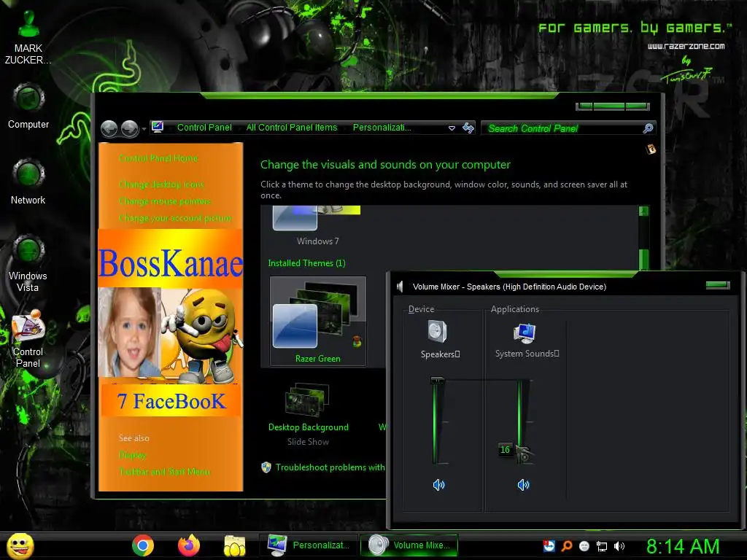Image resolution: width=747 pixels, height=560 pixels.
Task: Open the Windows Vista desktop icon
Action: pos(28,263)
